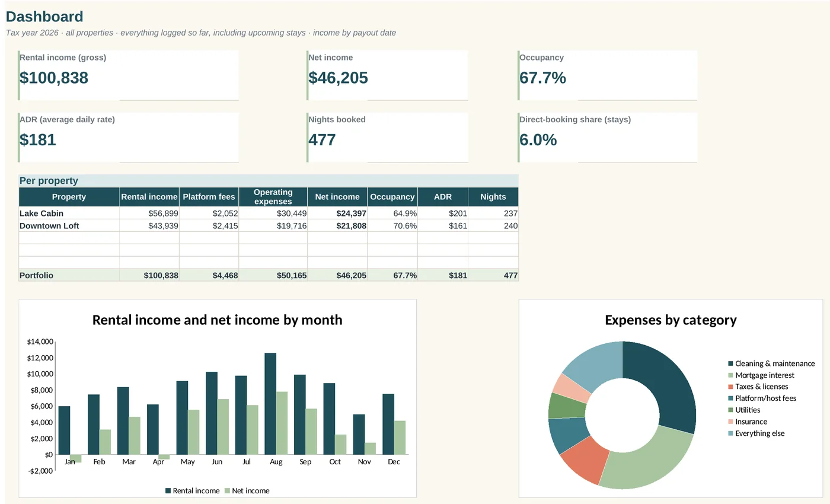
Task: Select the Rental income (gross) value $100,838
Action: click(x=54, y=78)
